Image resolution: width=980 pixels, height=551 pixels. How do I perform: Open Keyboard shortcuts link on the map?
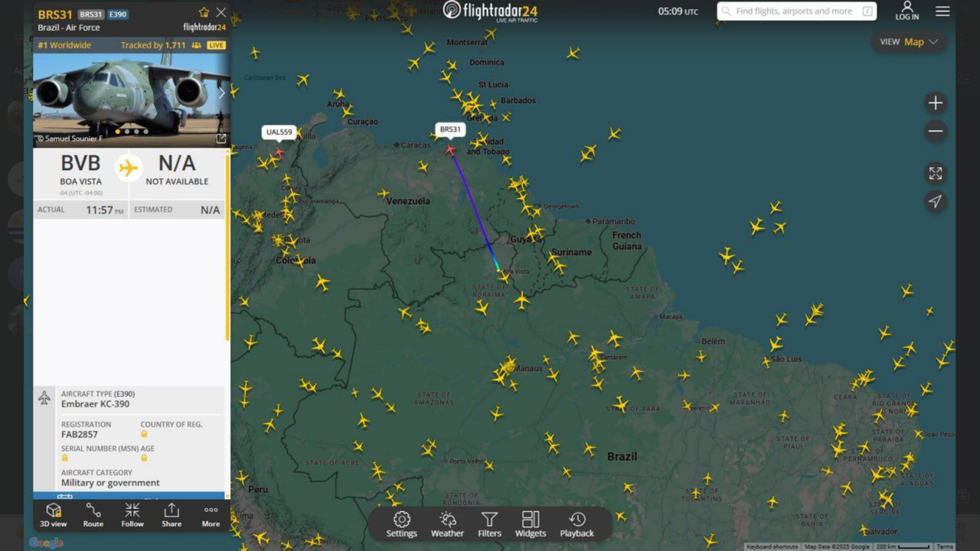[x=772, y=546]
